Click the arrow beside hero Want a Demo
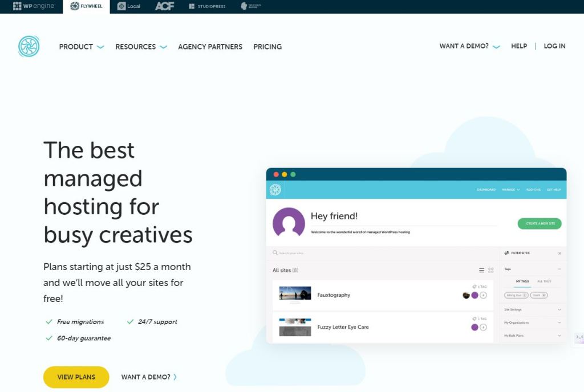Image resolution: width=584 pixels, height=392 pixels. click(x=175, y=377)
